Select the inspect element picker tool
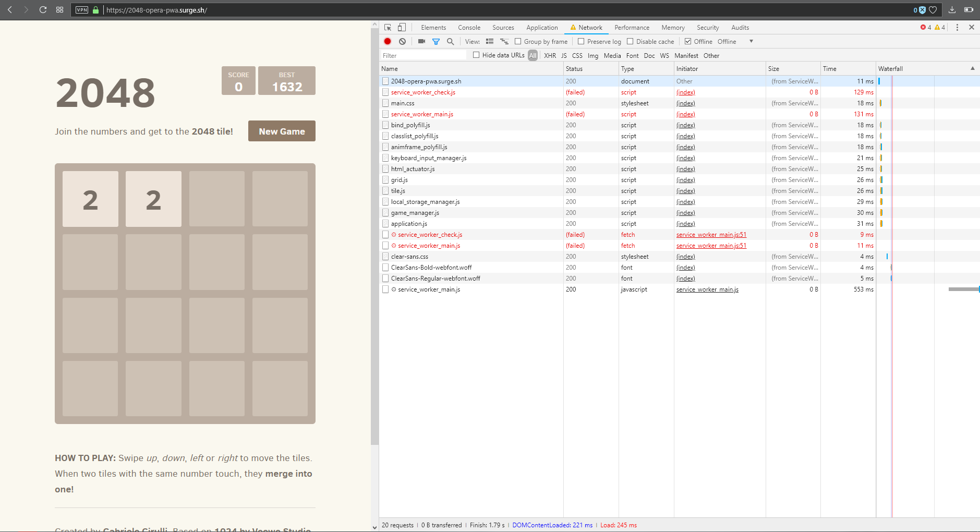This screenshot has width=980, height=532. pos(388,28)
